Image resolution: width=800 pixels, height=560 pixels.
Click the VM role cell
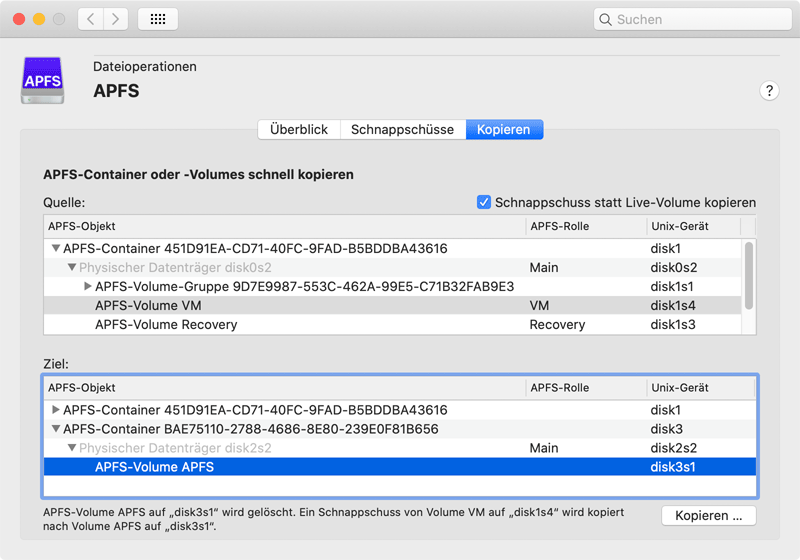click(539, 306)
